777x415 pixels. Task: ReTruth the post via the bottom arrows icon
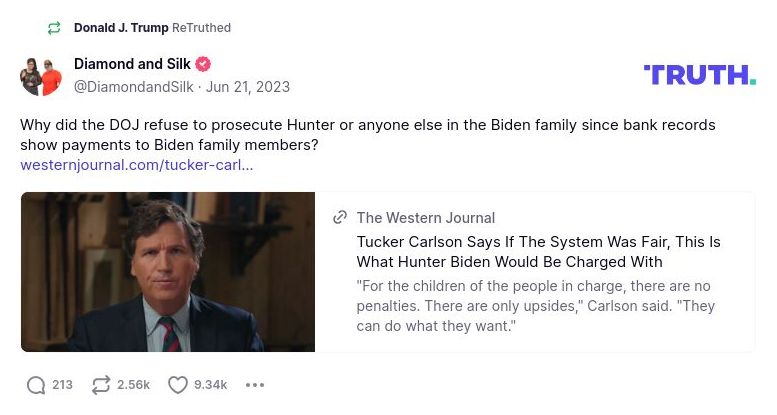[x=100, y=385]
